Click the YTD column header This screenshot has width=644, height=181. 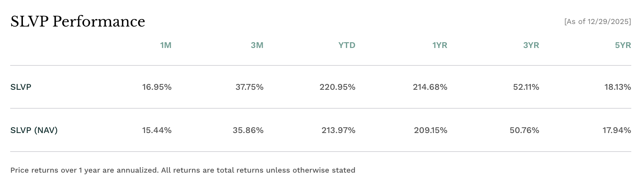point(346,45)
